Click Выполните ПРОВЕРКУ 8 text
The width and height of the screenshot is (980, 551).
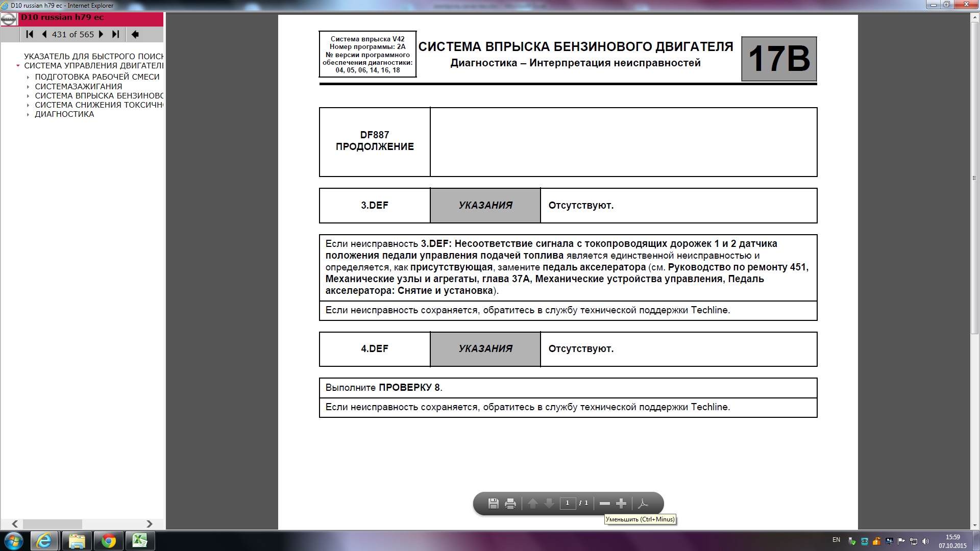[384, 388]
